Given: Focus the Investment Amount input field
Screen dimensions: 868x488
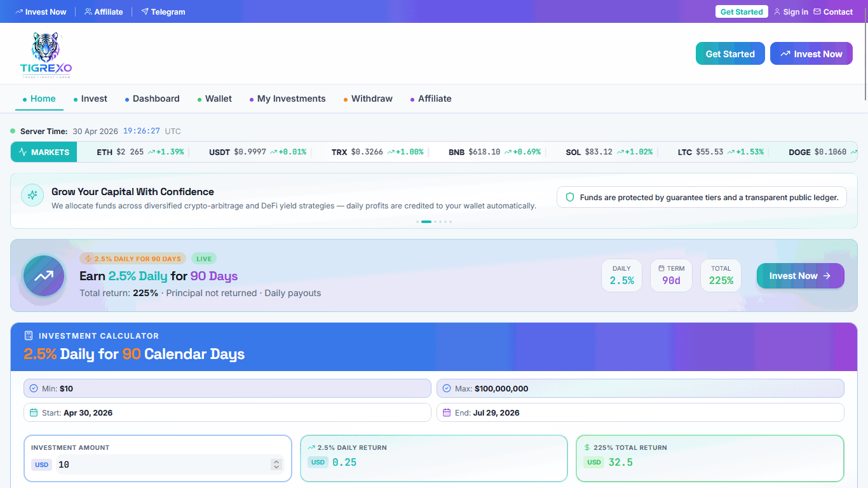Looking at the screenshot, I should point(162,464).
